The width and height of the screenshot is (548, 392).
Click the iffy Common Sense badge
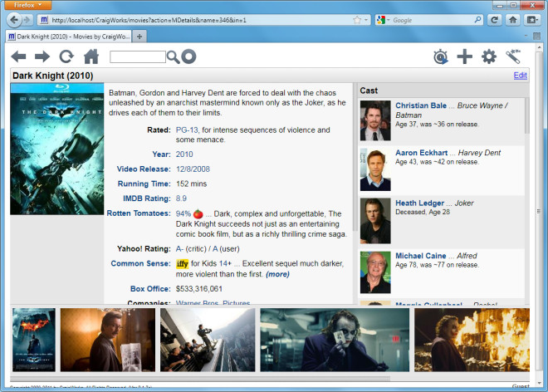click(x=182, y=263)
